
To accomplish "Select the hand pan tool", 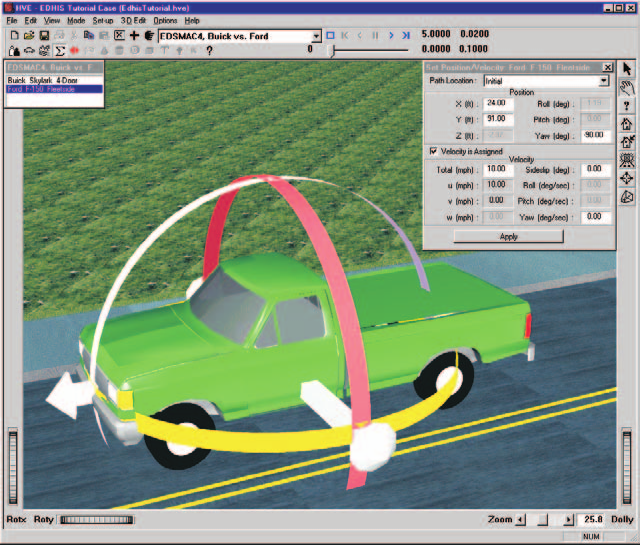I will (627, 88).
